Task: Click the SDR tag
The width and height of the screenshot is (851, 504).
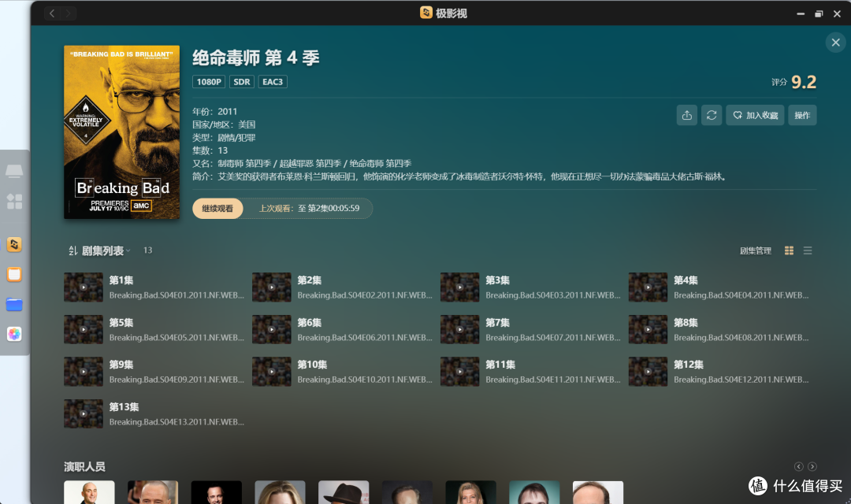Action: (x=242, y=82)
